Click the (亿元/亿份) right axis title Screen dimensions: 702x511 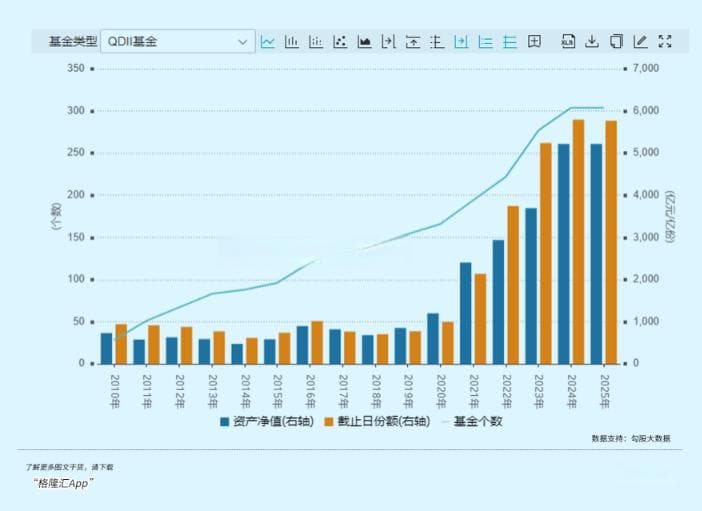click(x=670, y=217)
